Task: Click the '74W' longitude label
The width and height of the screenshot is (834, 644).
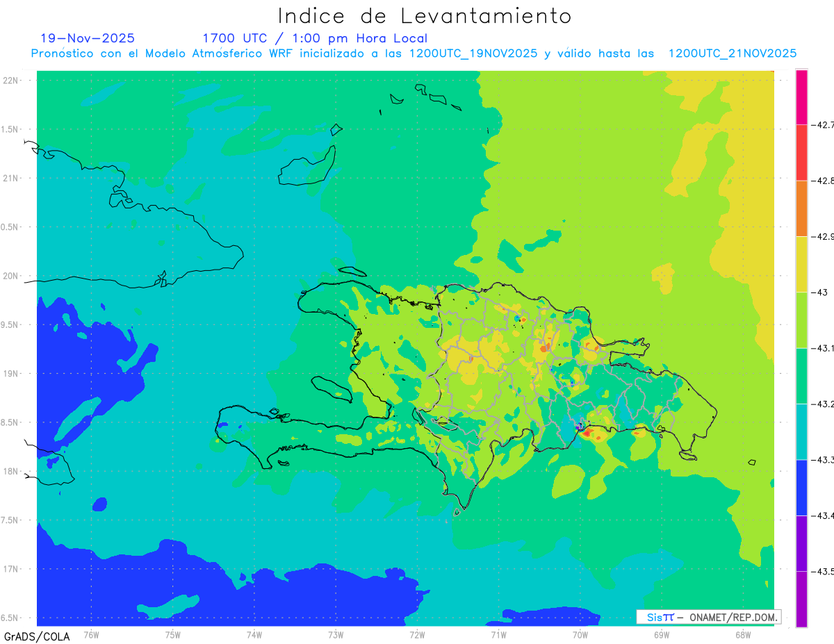Action: [x=254, y=634]
